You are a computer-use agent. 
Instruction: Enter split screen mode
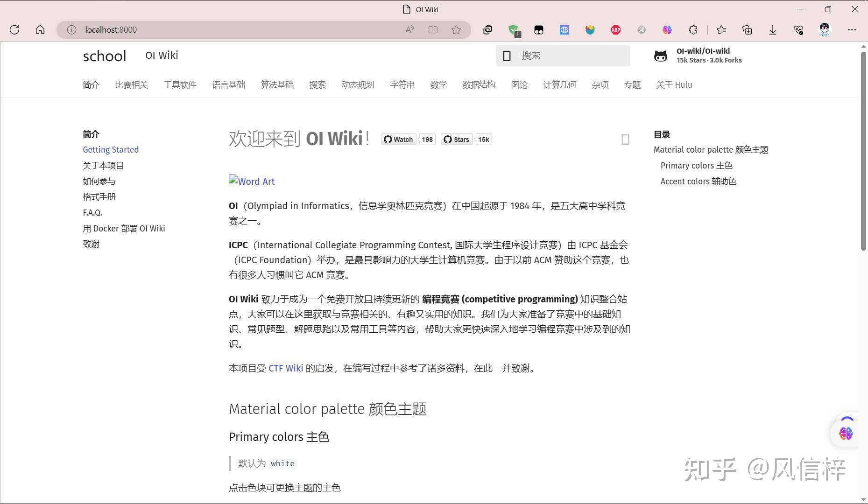tap(433, 29)
